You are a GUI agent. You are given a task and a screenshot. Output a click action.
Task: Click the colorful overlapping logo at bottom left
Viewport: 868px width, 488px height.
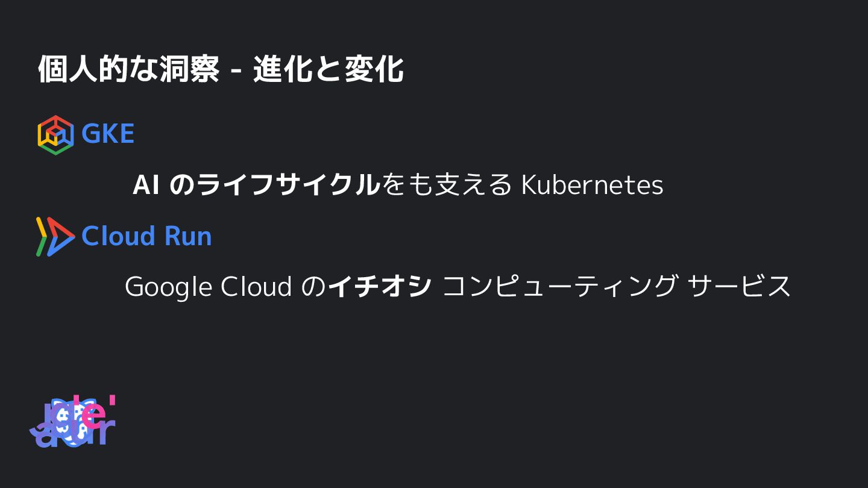click(x=72, y=422)
